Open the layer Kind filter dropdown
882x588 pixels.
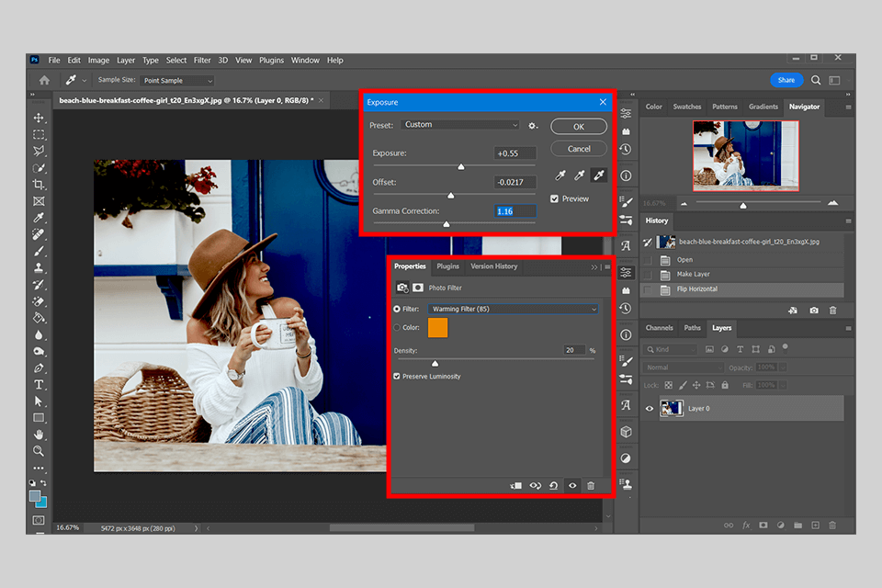coord(671,349)
